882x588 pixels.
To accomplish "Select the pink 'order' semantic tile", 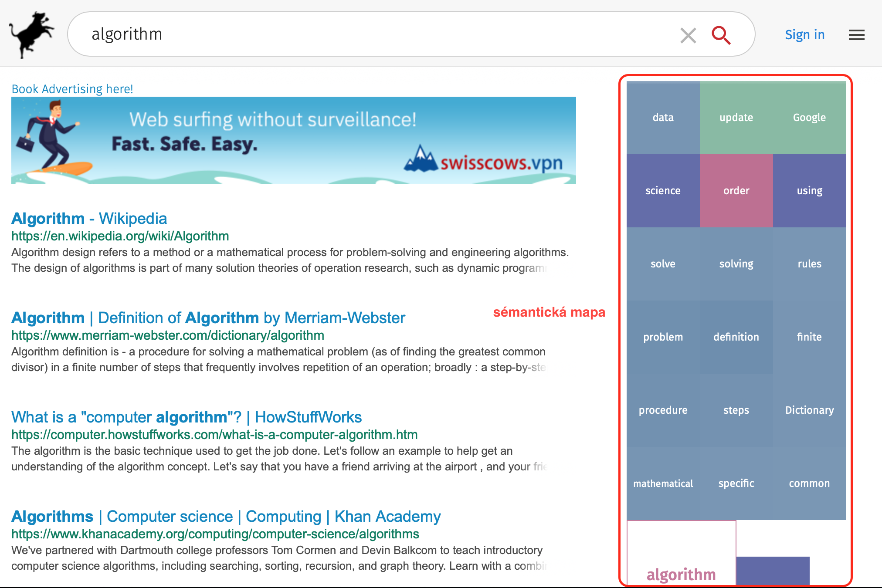I will click(736, 191).
